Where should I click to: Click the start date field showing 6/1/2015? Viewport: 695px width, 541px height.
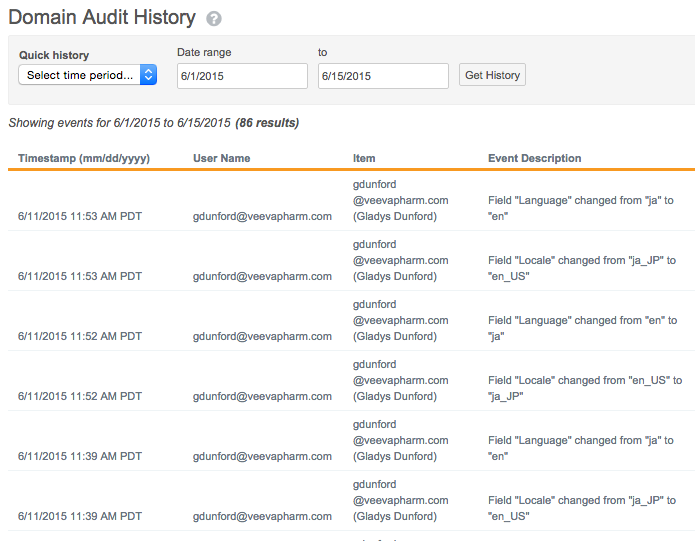click(242, 76)
